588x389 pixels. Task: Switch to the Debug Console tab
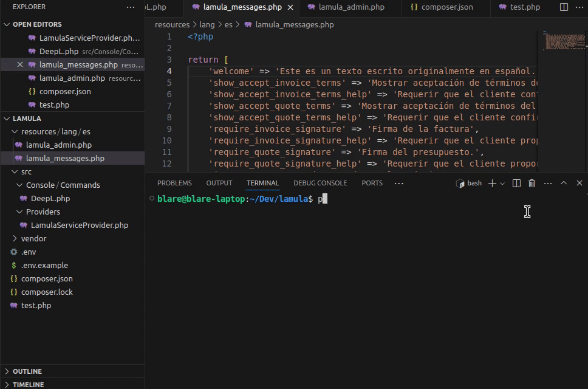click(x=320, y=183)
